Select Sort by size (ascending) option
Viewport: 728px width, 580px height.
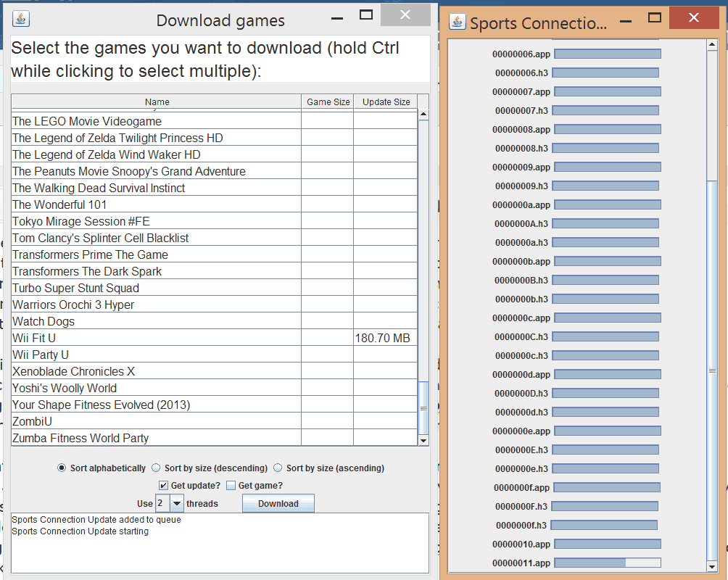278,468
